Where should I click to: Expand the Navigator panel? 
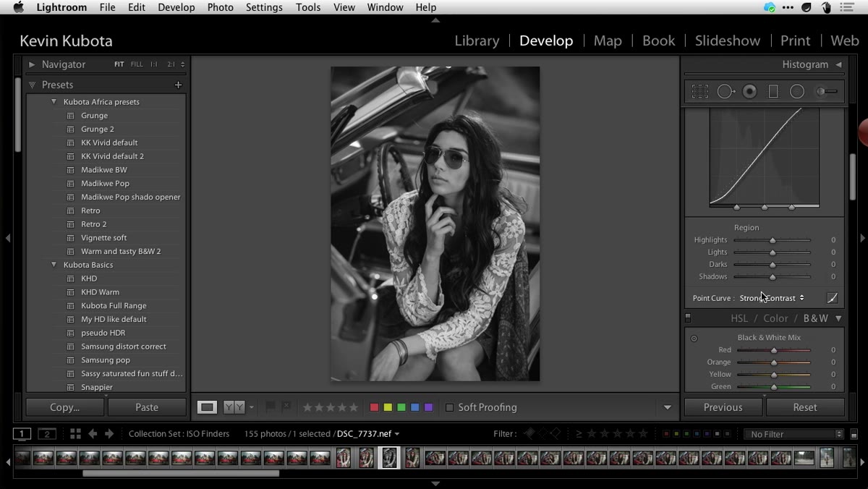[x=32, y=64]
